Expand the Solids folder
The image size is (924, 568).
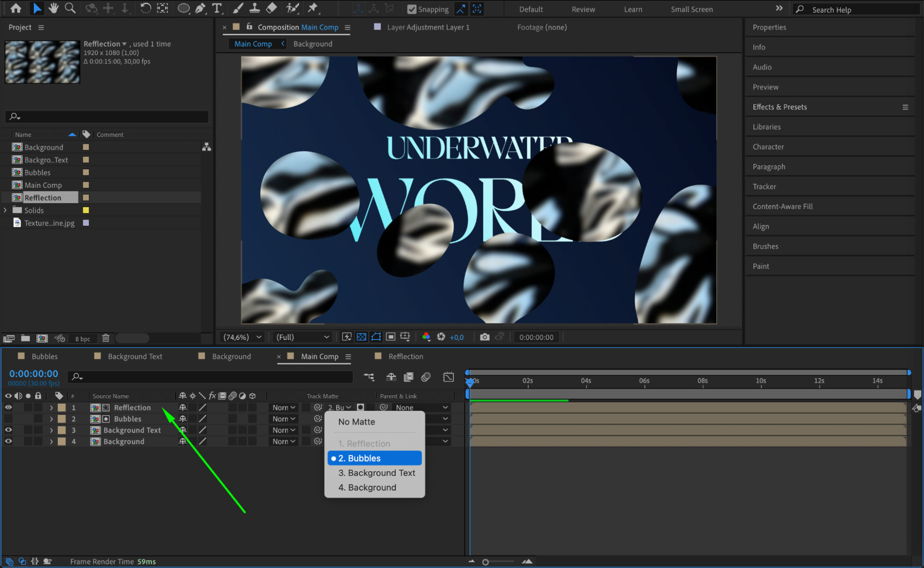click(x=5, y=210)
